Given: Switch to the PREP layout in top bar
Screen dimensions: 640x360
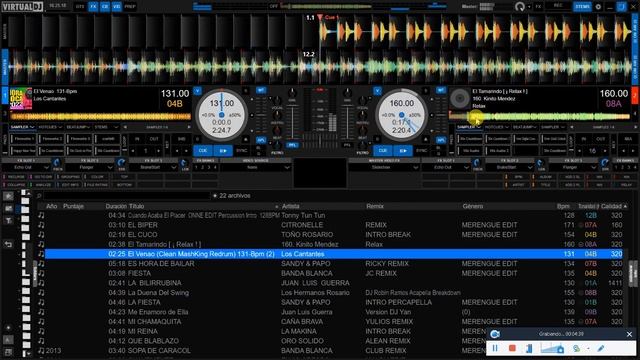Looking at the screenshot, I should coord(130,7).
